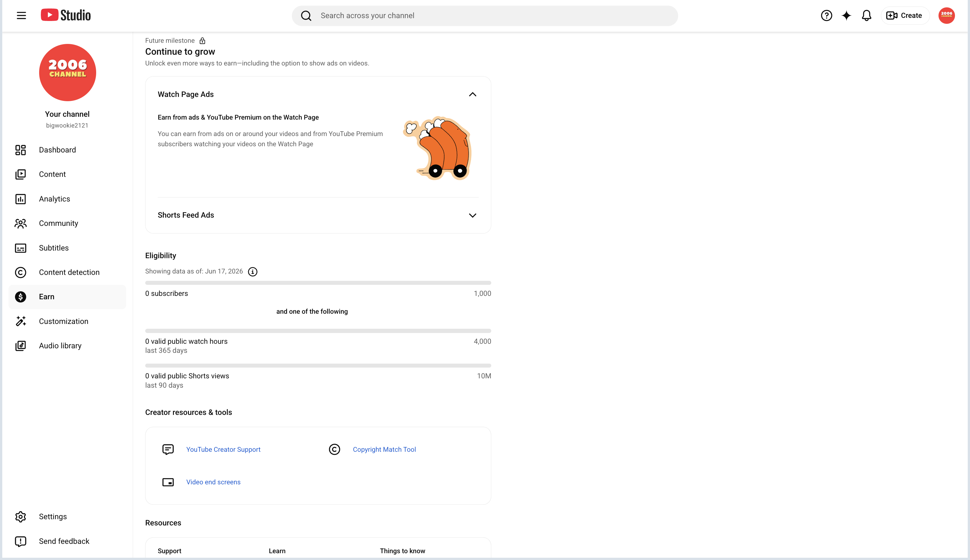This screenshot has height=560, width=970.
Task: Click the Future milestone lock icon
Action: [202, 41]
